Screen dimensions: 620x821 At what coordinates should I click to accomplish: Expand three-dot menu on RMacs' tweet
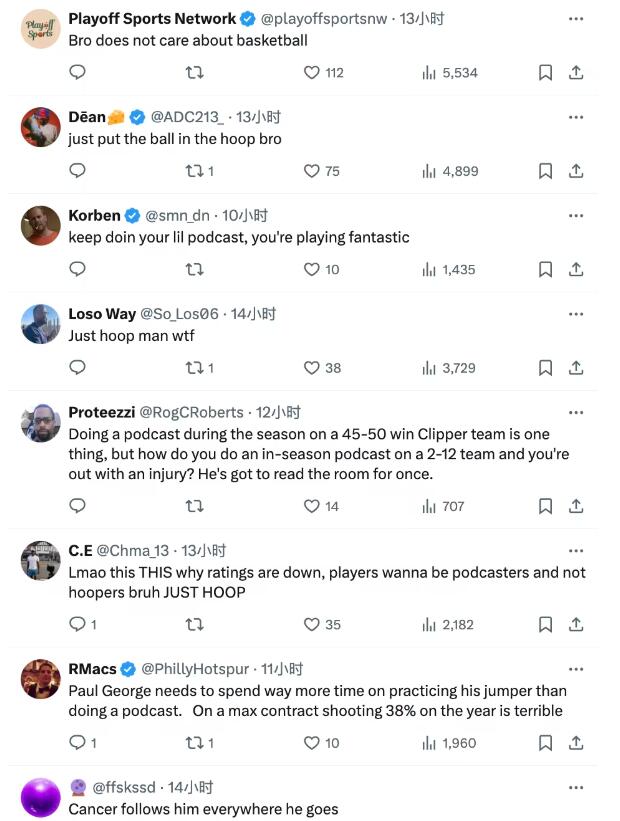point(576,668)
